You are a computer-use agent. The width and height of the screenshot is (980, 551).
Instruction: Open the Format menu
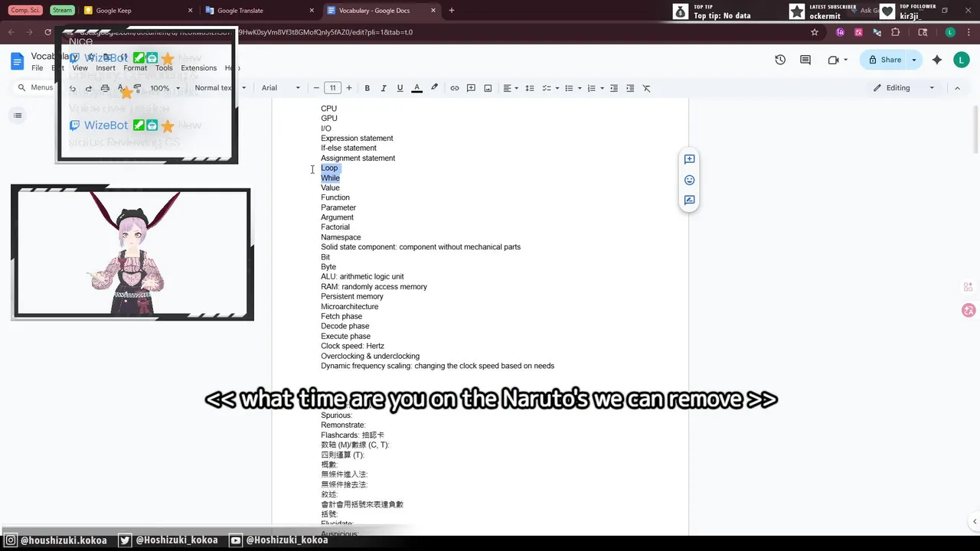pos(135,68)
